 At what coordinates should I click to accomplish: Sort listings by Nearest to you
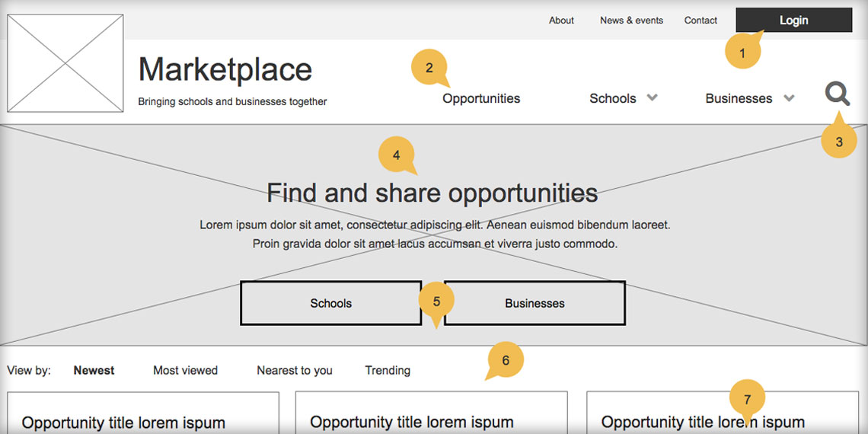click(x=295, y=371)
